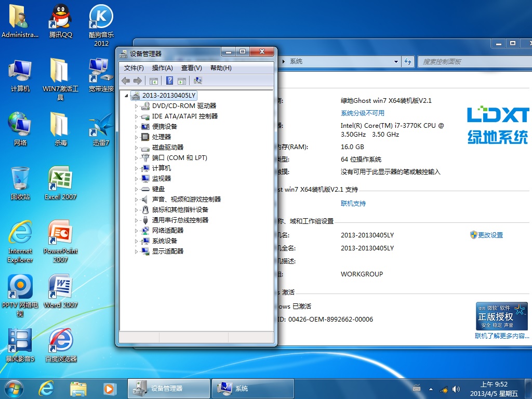The width and height of the screenshot is (532, 399).
Task: Select 声音、视频和游戏控制器 tree item
Action: point(187,199)
